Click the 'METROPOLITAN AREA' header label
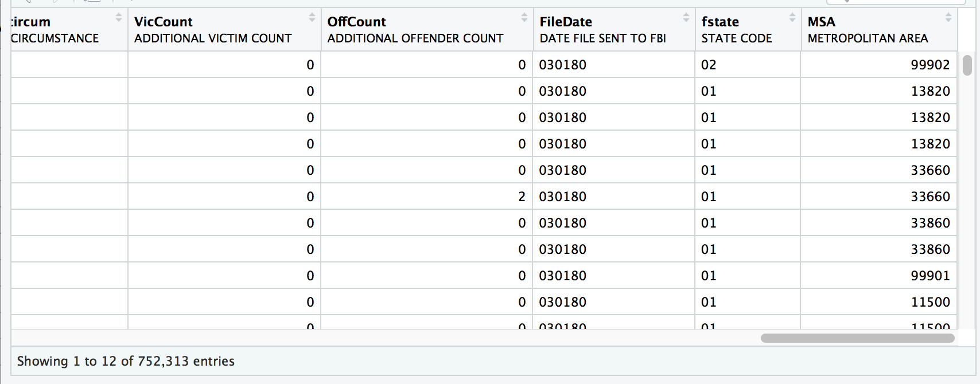 tap(868, 38)
